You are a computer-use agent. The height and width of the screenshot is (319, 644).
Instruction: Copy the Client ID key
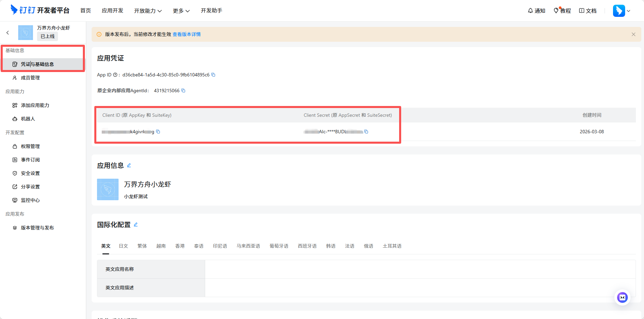tap(158, 132)
